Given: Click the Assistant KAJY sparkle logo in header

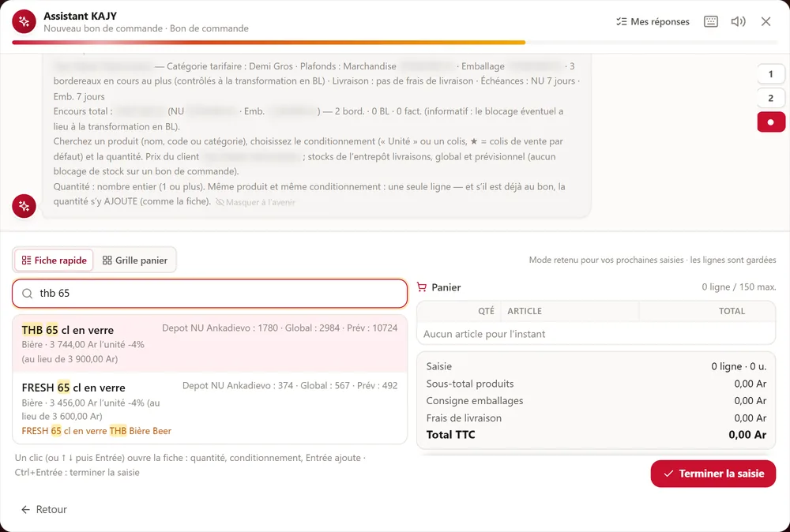Looking at the screenshot, I should tap(24, 21).
